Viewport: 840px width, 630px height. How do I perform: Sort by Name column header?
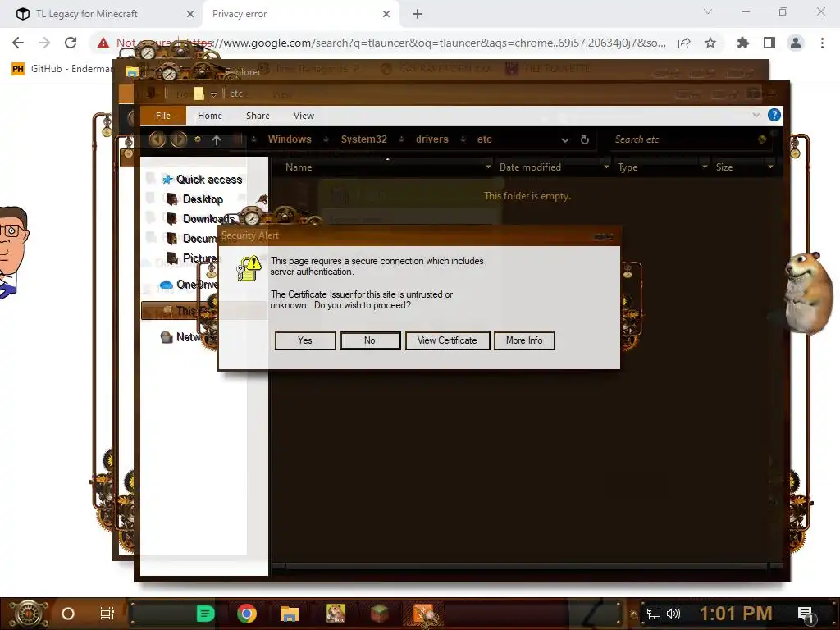(299, 167)
